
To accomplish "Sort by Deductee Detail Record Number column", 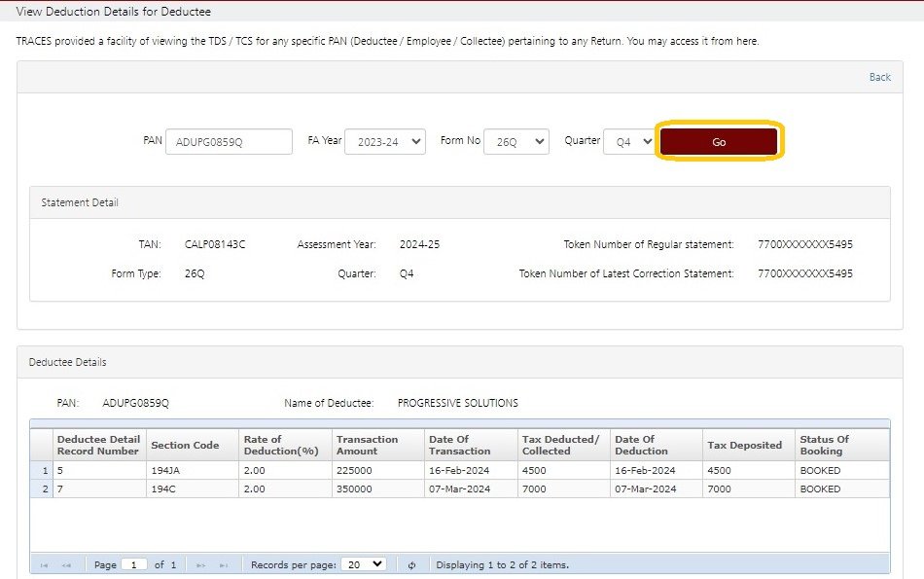I will (99, 445).
